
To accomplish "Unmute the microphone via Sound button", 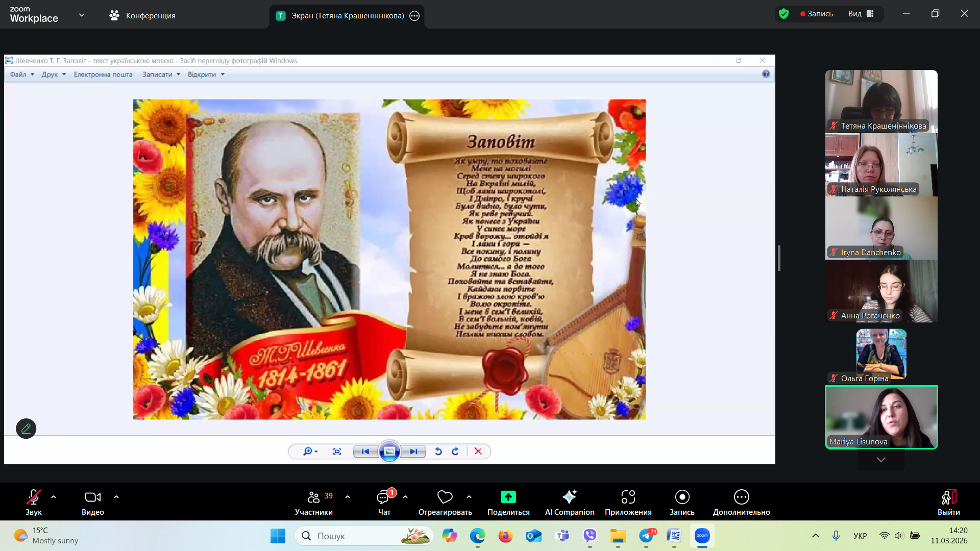I will coord(34,497).
